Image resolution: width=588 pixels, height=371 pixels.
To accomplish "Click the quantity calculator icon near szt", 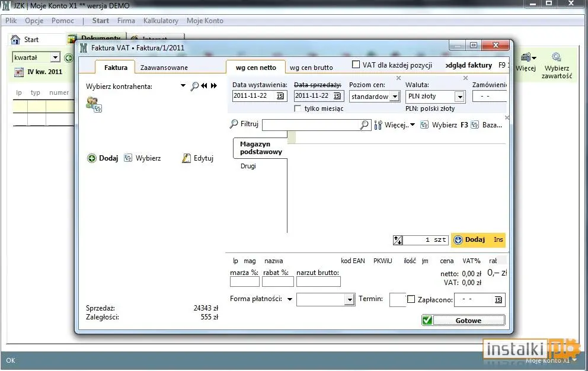I will (398, 240).
